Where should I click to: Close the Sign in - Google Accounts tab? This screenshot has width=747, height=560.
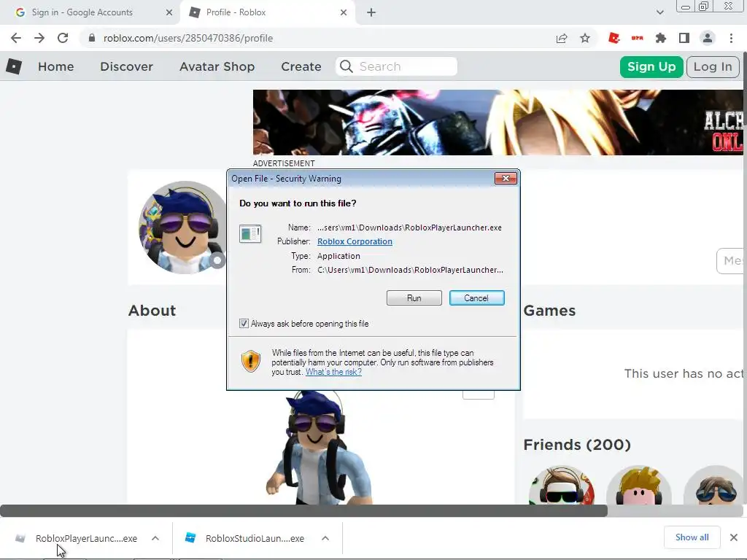169,12
